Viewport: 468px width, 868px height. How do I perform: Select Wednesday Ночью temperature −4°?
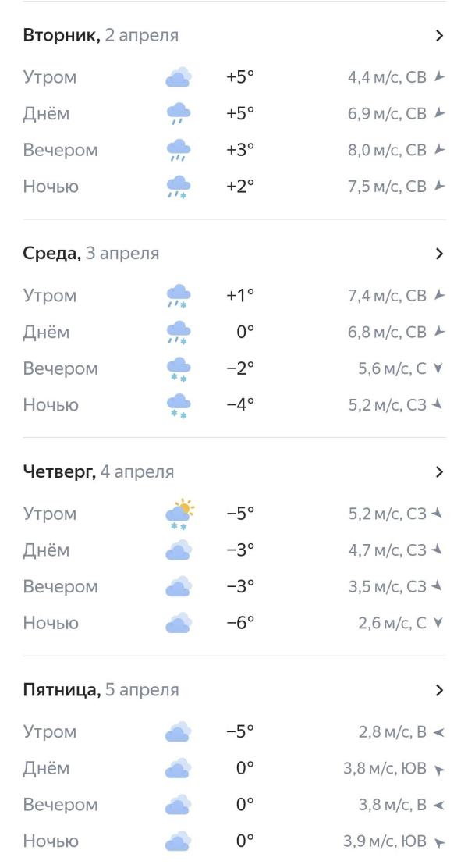(240, 404)
